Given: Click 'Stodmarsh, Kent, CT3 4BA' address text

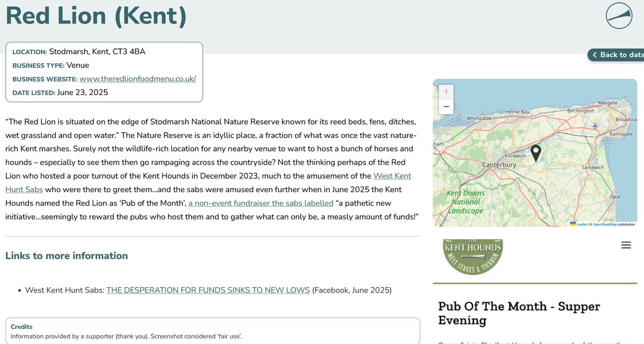Looking at the screenshot, I should coord(97,52).
